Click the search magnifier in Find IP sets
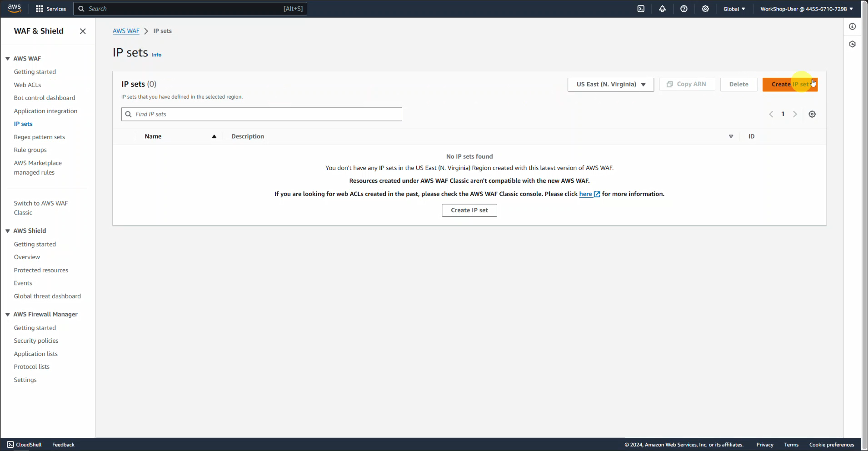Image resolution: width=868 pixels, height=451 pixels. click(x=129, y=114)
